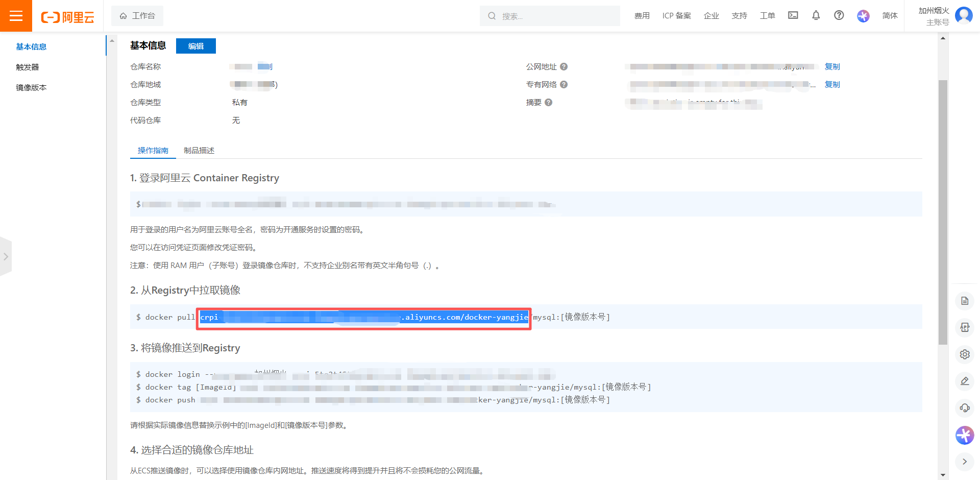
Task: Launch the Cloud Shell terminal icon
Action: click(793, 15)
